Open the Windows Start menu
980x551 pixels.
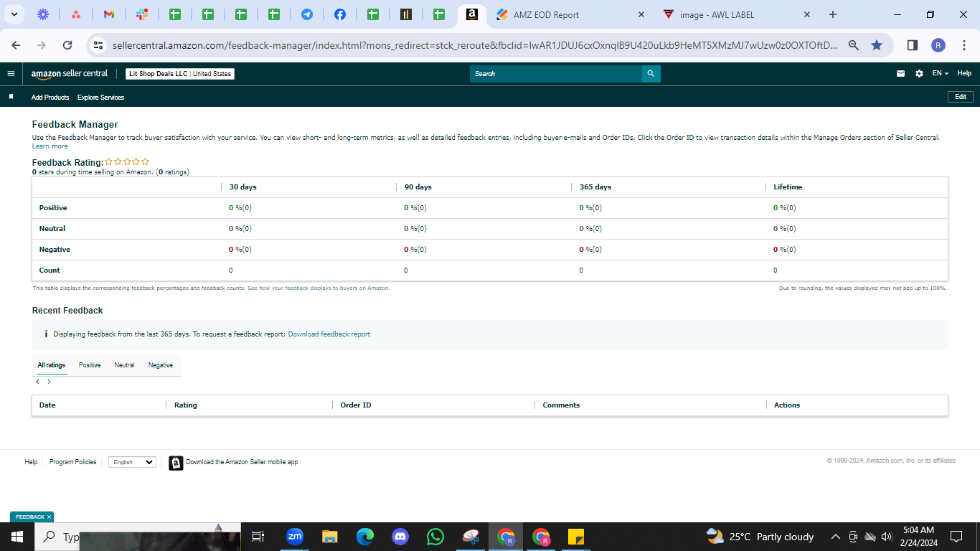tap(17, 537)
